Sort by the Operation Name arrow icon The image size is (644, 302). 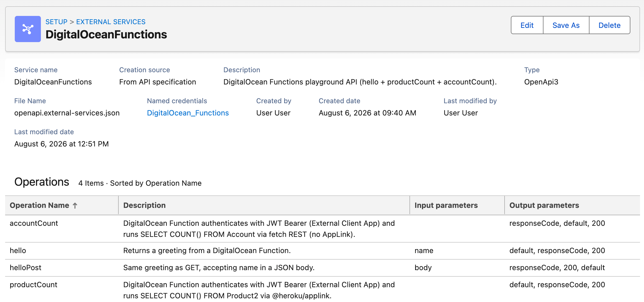click(75, 205)
